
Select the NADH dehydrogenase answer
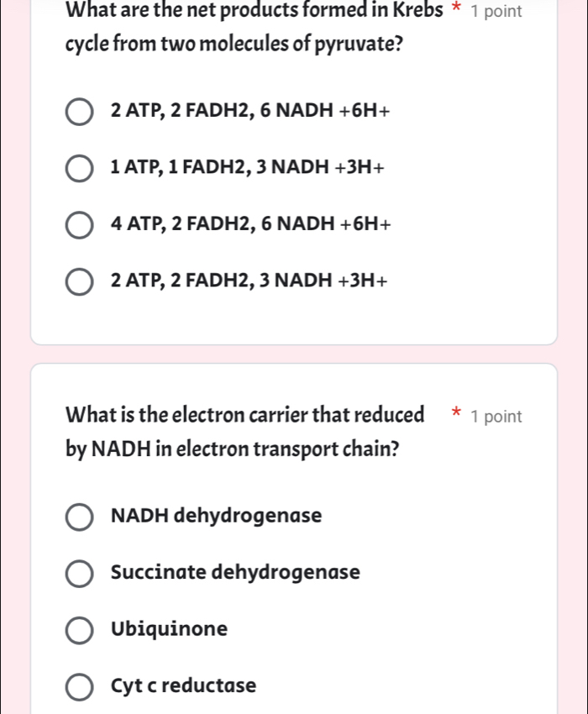[80, 517]
